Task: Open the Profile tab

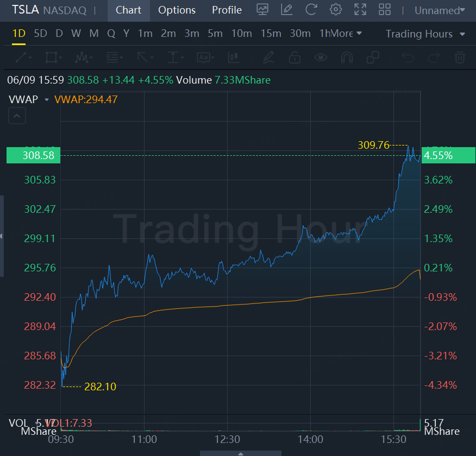Action: point(227,10)
